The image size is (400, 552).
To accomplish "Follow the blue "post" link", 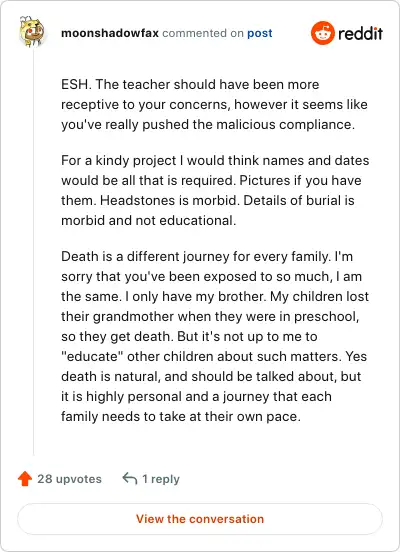I will [x=260, y=33].
